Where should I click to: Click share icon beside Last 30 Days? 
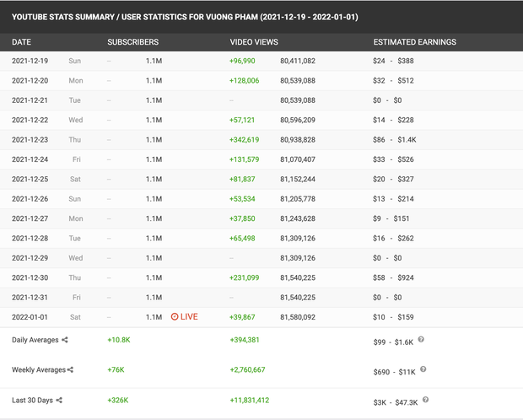click(59, 400)
